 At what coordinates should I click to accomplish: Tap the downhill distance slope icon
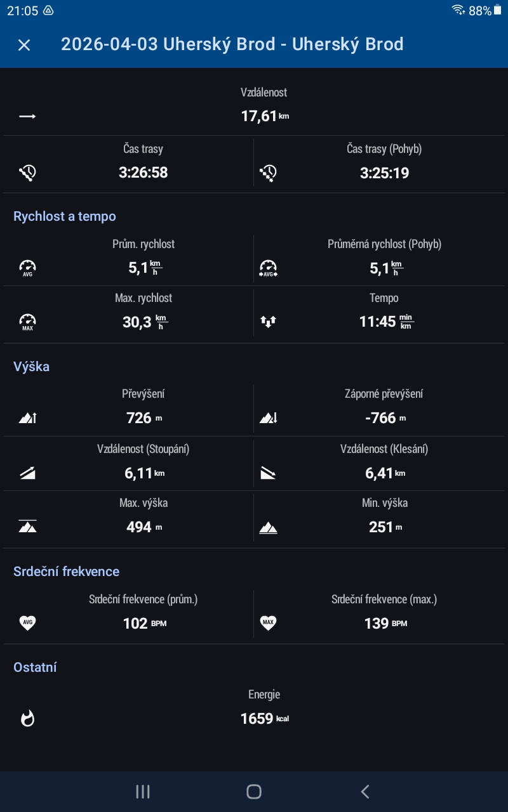(x=268, y=473)
